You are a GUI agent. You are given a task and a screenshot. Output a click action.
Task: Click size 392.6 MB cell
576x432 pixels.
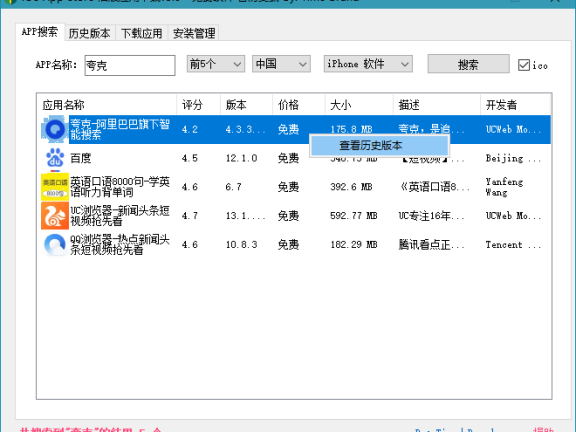(x=351, y=187)
